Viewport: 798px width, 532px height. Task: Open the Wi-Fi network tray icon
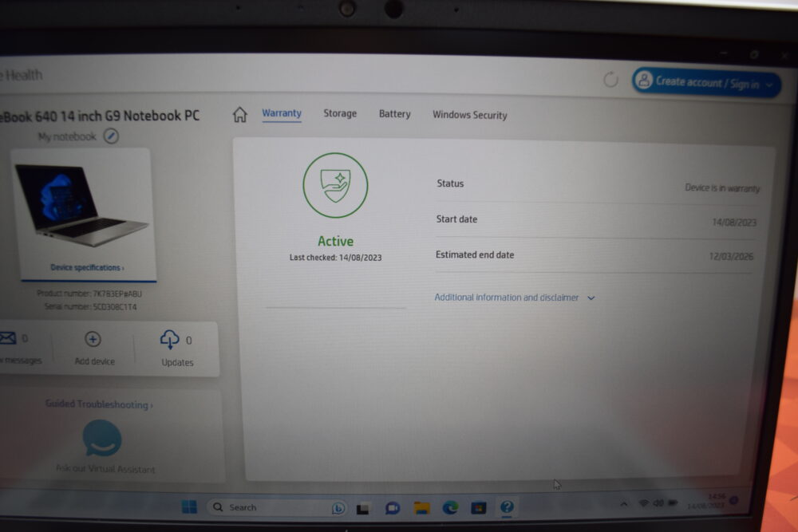tap(644, 503)
